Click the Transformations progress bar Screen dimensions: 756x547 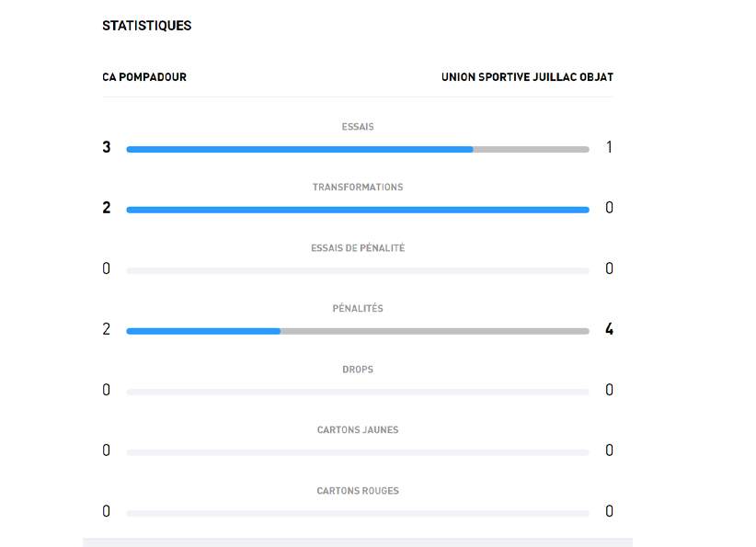coord(357,210)
